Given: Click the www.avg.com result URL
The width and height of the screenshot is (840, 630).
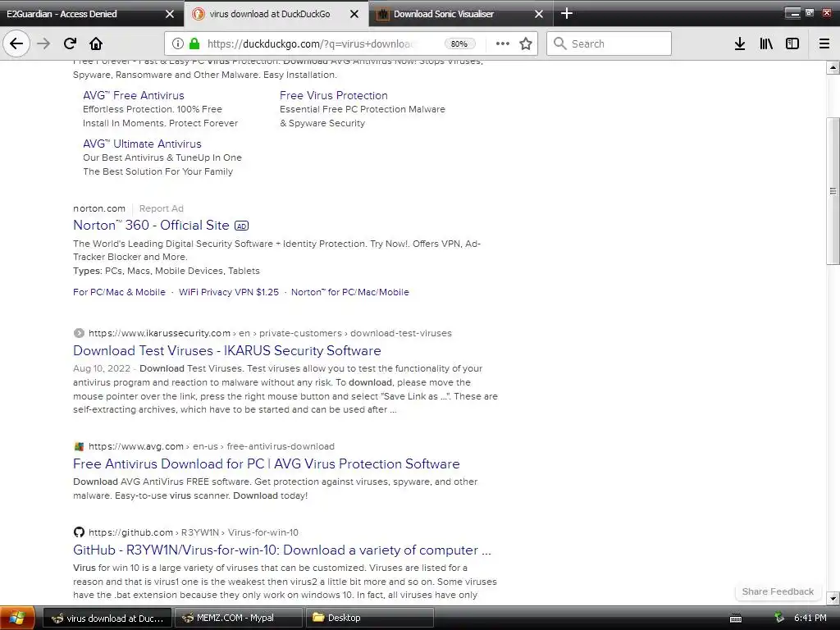Looking at the screenshot, I should [x=211, y=446].
